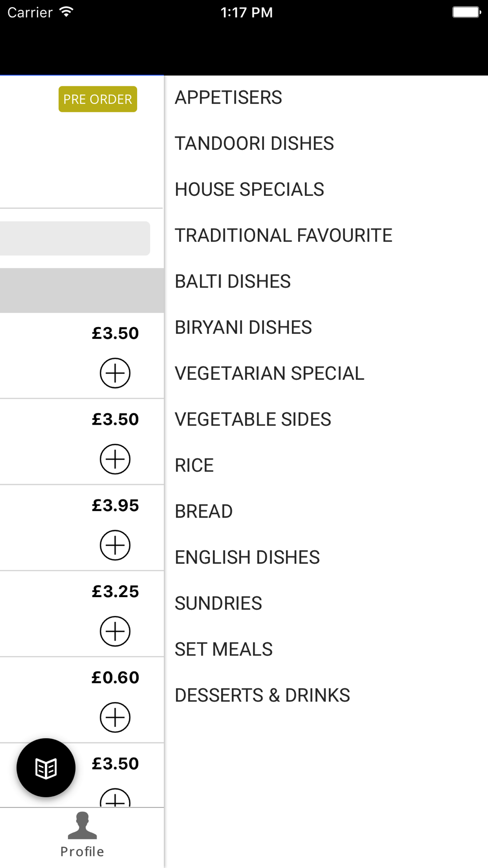Viewport: 488px width, 868px height.
Task: Choose HOUSE SPECIALS from menu list
Action: pos(249,189)
